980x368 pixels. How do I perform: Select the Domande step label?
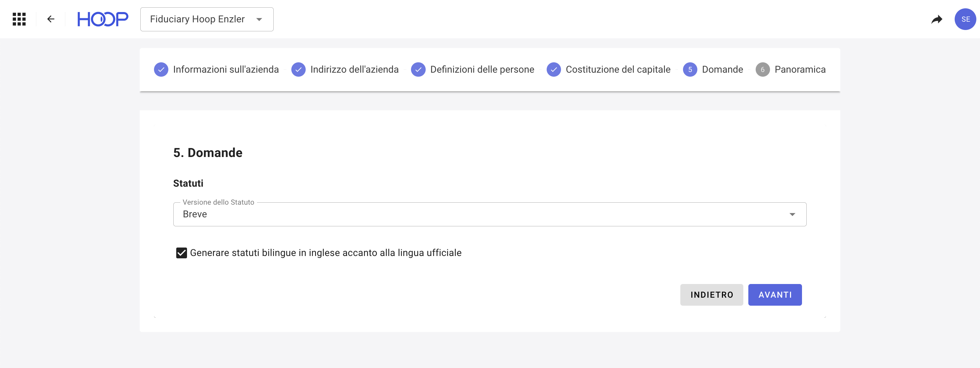point(722,70)
